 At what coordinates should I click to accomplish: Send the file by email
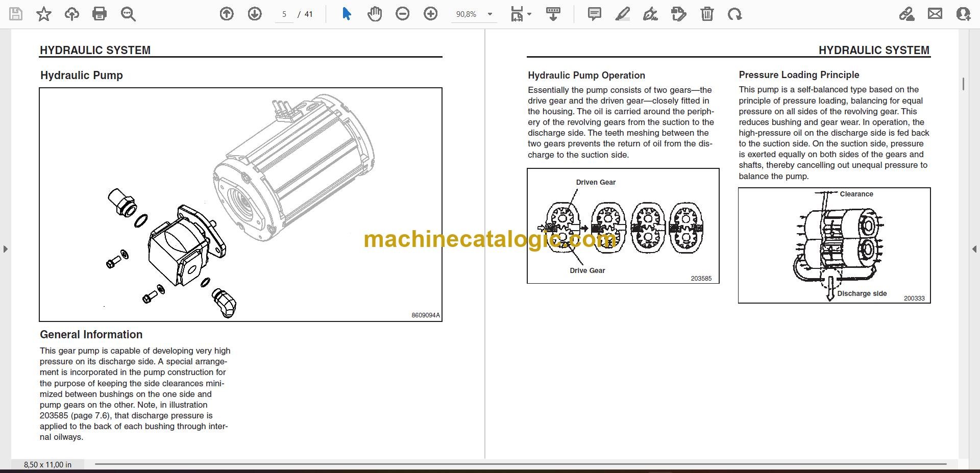click(935, 14)
